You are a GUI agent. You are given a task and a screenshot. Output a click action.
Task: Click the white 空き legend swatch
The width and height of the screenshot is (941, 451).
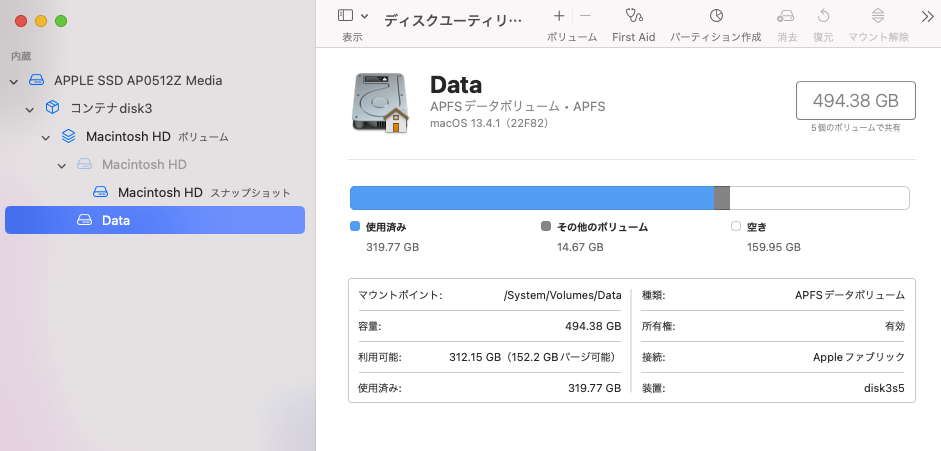736,227
